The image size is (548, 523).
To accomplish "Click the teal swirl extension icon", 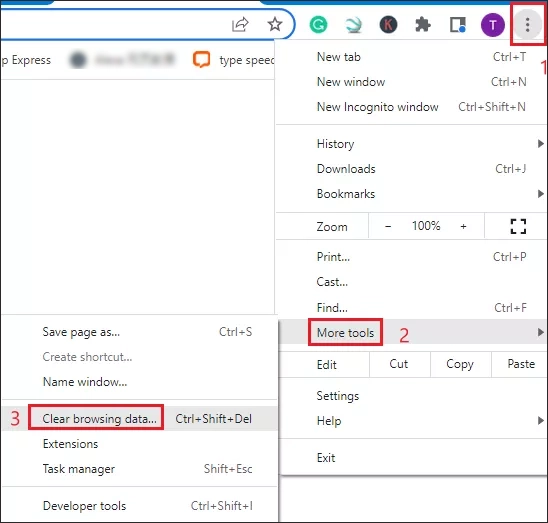I will pos(354,25).
